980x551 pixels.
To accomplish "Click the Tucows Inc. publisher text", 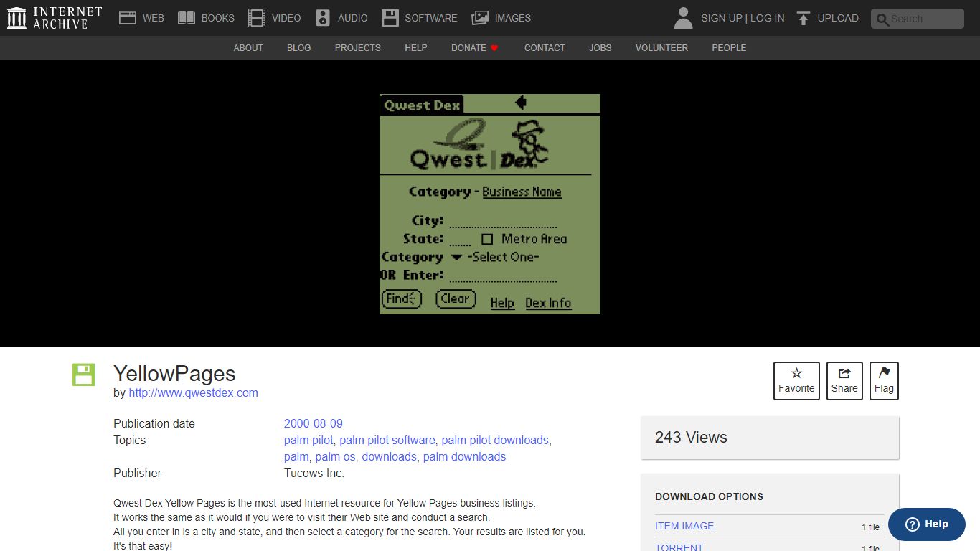I will [x=314, y=474].
